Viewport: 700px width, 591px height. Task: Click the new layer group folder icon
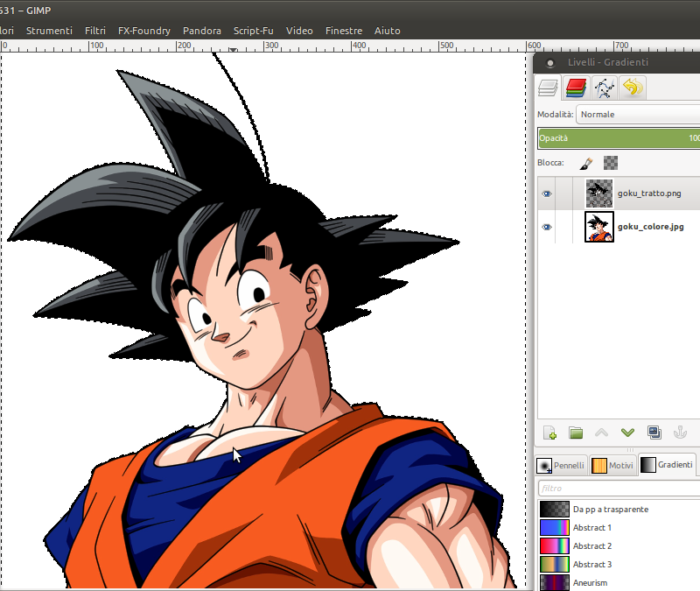[x=576, y=433]
